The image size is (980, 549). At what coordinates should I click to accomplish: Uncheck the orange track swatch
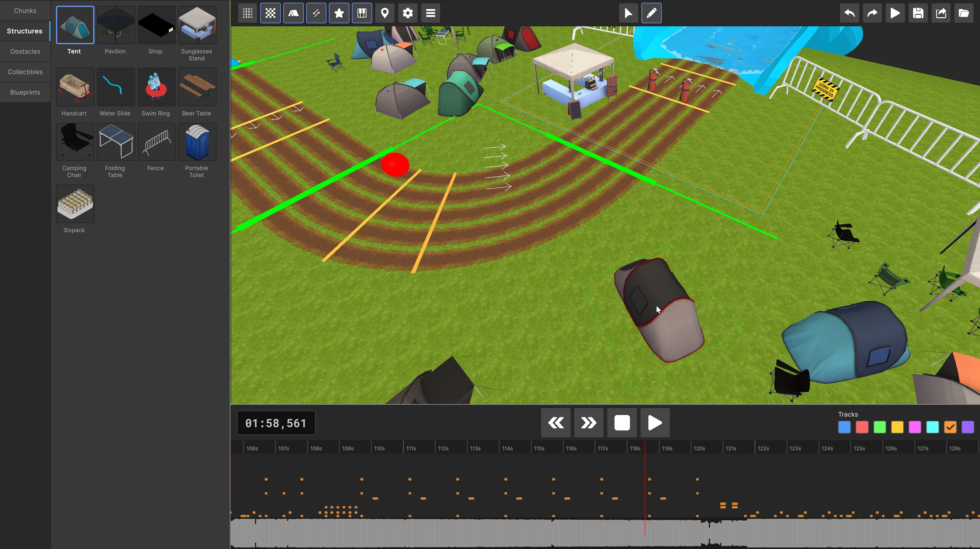(x=950, y=427)
